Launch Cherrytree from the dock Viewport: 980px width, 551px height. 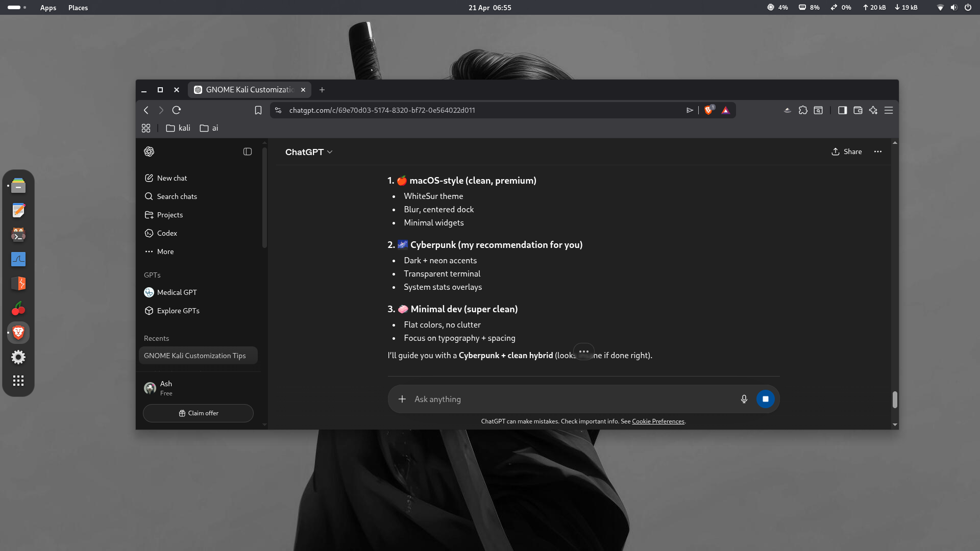point(18,308)
